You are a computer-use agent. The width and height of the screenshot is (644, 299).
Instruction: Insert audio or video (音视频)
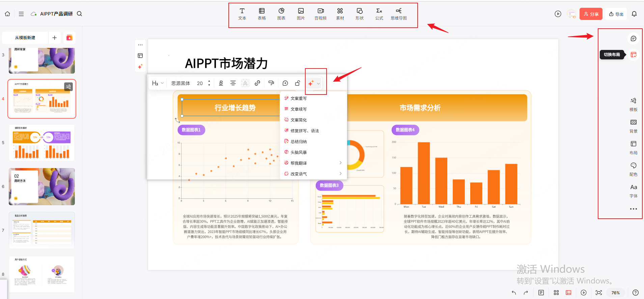[320, 14]
